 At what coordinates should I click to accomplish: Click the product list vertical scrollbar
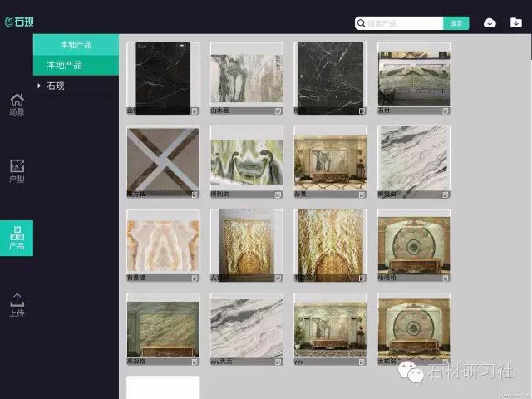click(x=530, y=47)
